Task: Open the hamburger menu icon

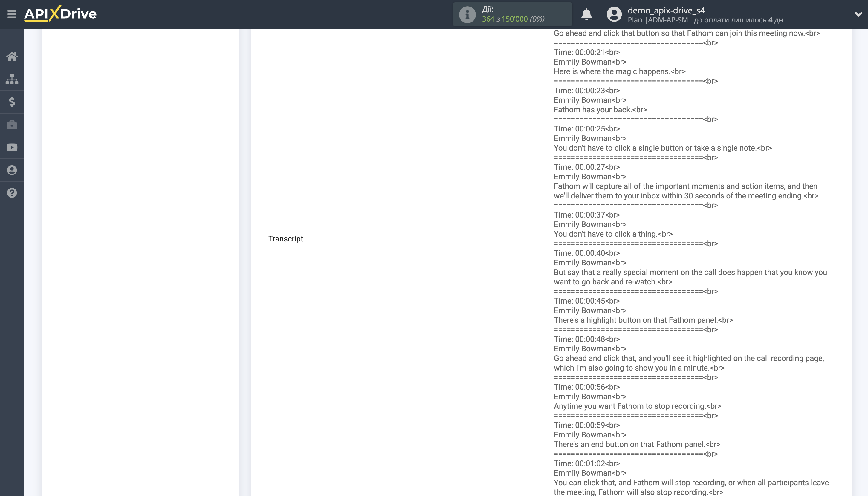Action: [12, 14]
